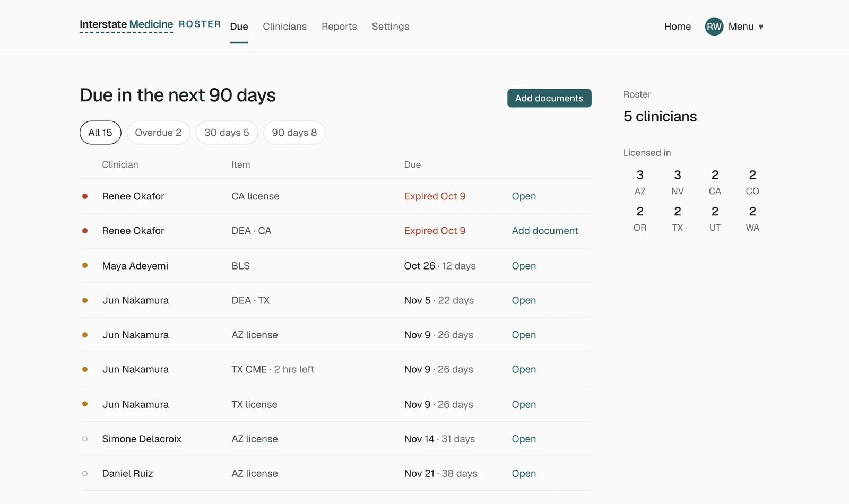This screenshot has width=849, height=504.
Task: Select the Simone Delacroix clinician name
Action: pyautogui.click(x=142, y=439)
